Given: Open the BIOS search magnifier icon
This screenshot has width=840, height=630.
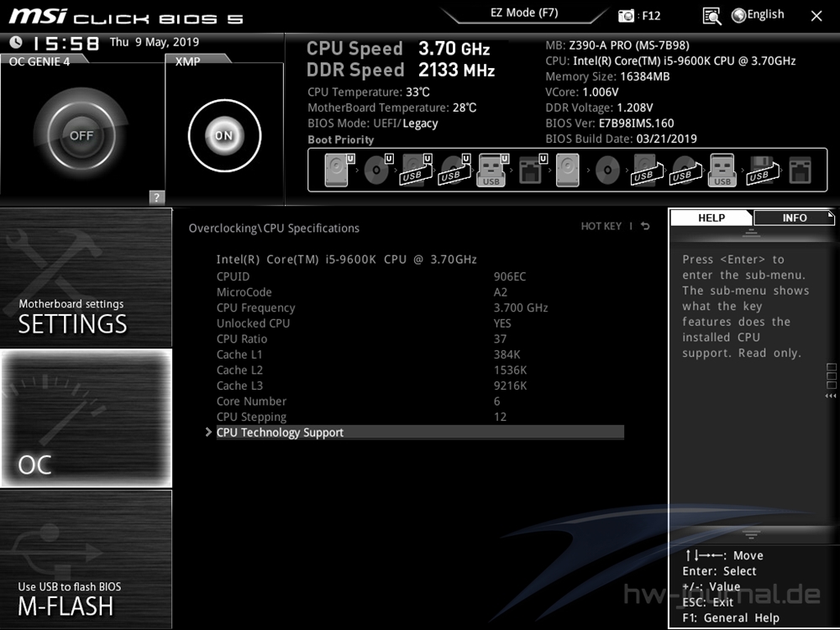Looking at the screenshot, I should click(x=711, y=16).
